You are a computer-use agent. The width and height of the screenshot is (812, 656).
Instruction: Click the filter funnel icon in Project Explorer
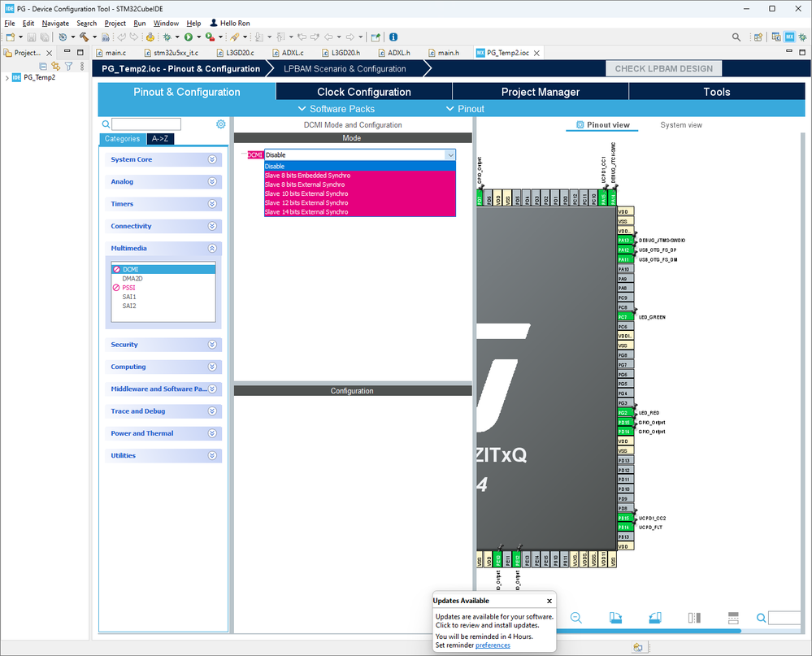tap(68, 67)
